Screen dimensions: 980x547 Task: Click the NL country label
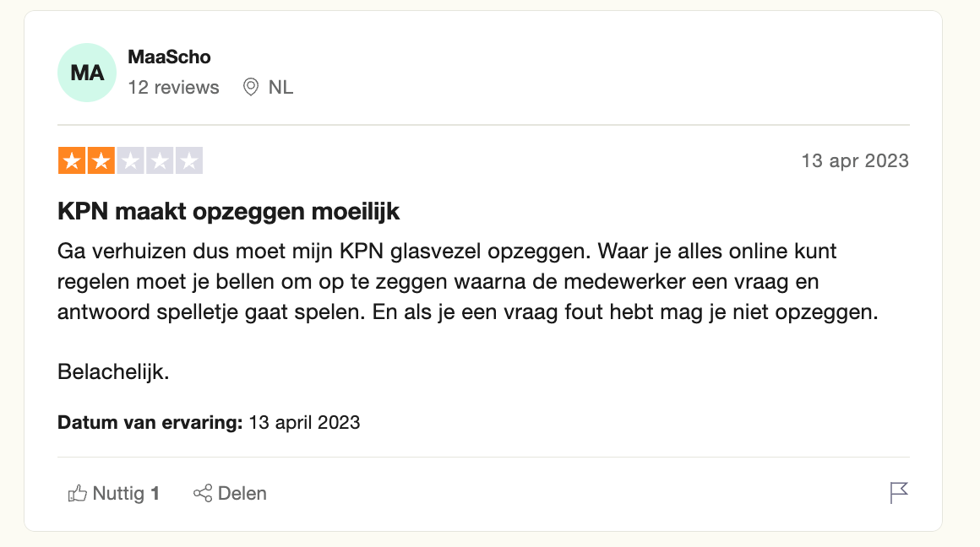click(280, 88)
